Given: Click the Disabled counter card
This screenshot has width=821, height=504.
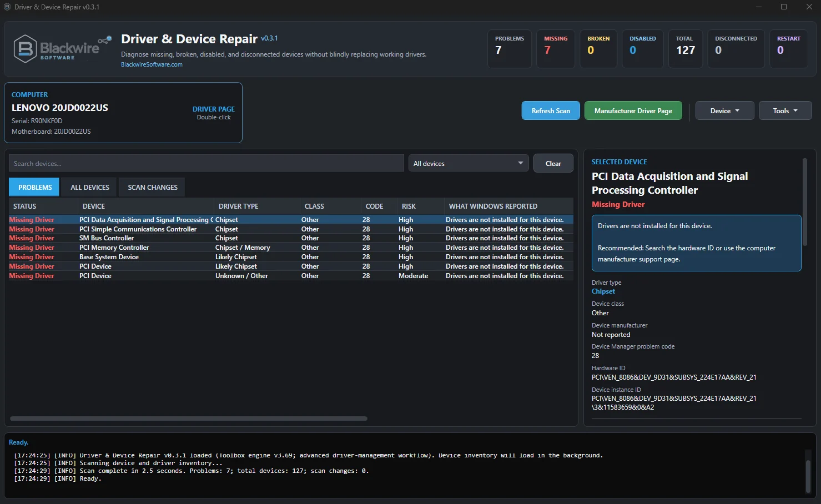Looking at the screenshot, I should (x=643, y=49).
